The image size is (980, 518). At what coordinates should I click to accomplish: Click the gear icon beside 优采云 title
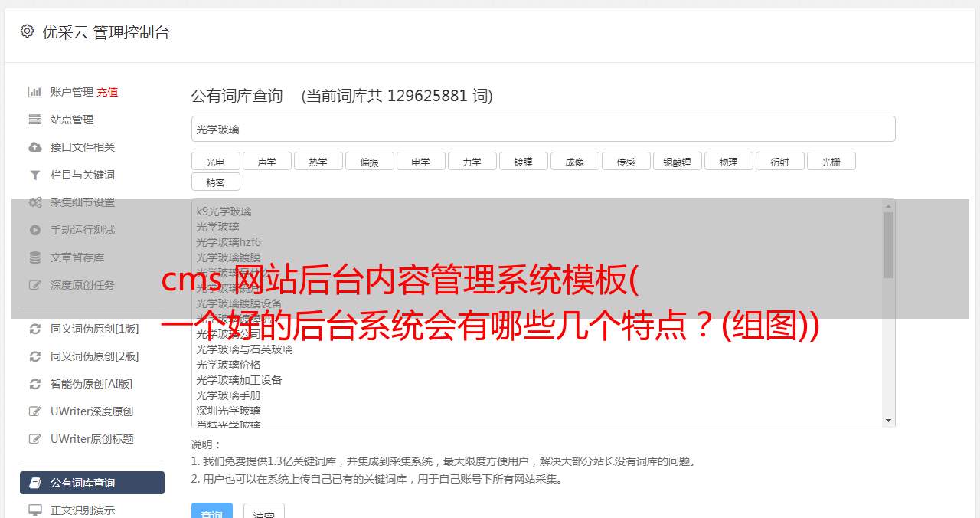(28, 31)
